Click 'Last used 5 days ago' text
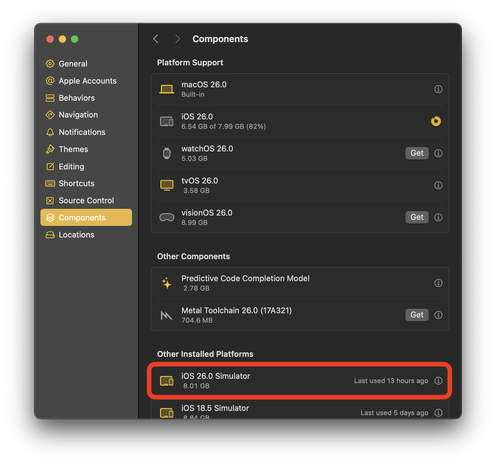496x464 pixels. (x=394, y=413)
